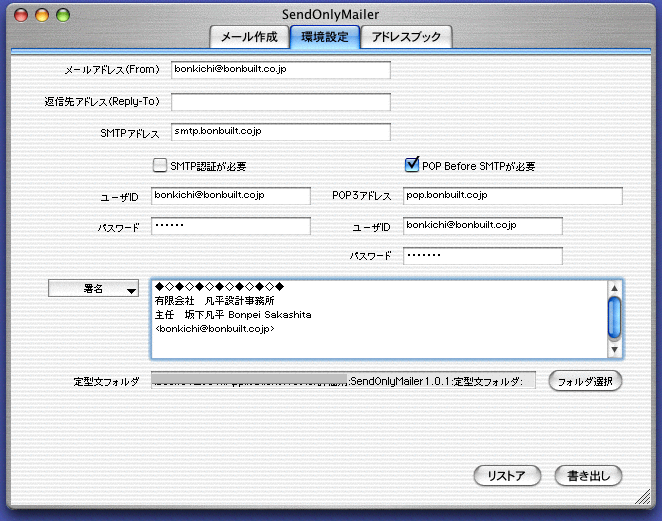This screenshot has width=662, height=521.
Task: Click the diamond pattern signature line
Action: (x=220, y=287)
